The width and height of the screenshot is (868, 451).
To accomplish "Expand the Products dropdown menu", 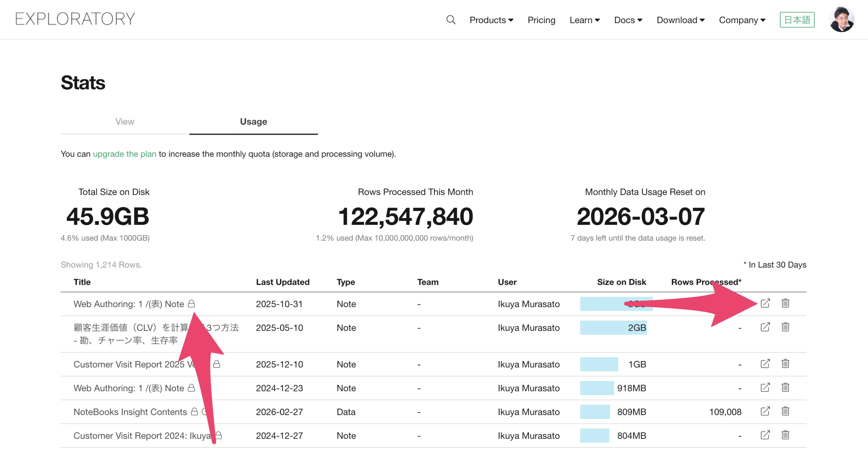I will tap(491, 20).
